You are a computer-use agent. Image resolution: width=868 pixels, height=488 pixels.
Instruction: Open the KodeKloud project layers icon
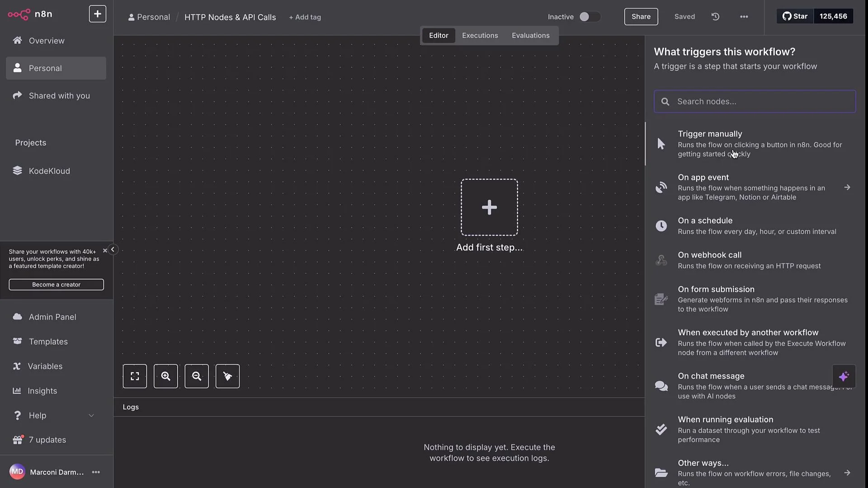click(x=17, y=170)
